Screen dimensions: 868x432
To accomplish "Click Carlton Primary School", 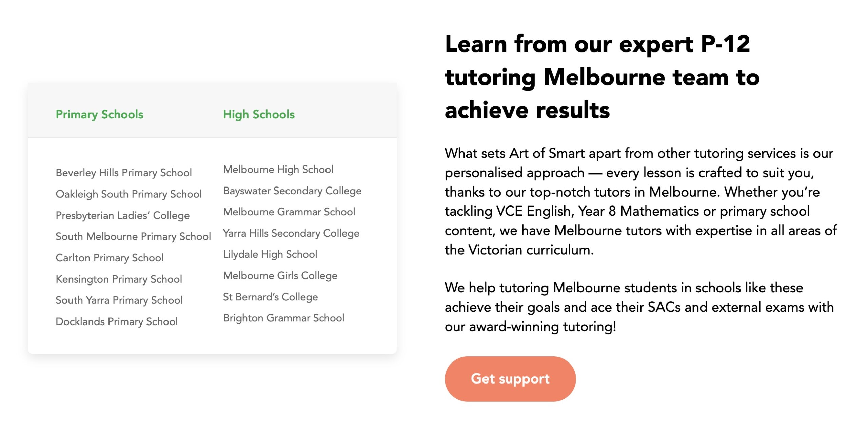I will pos(110,258).
